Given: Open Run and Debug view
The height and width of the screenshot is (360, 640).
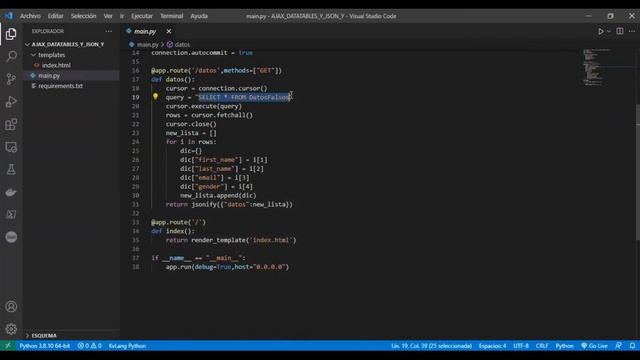Looking at the screenshot, I should click(11, 102).
